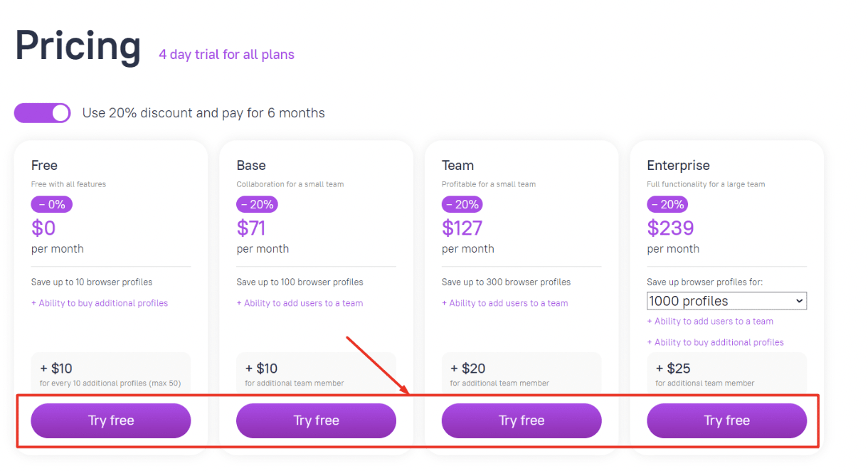The width and height of the screenshot is (868, 471).
Task: Select Team plan's add users to a team link
Action: click(504, 303)
